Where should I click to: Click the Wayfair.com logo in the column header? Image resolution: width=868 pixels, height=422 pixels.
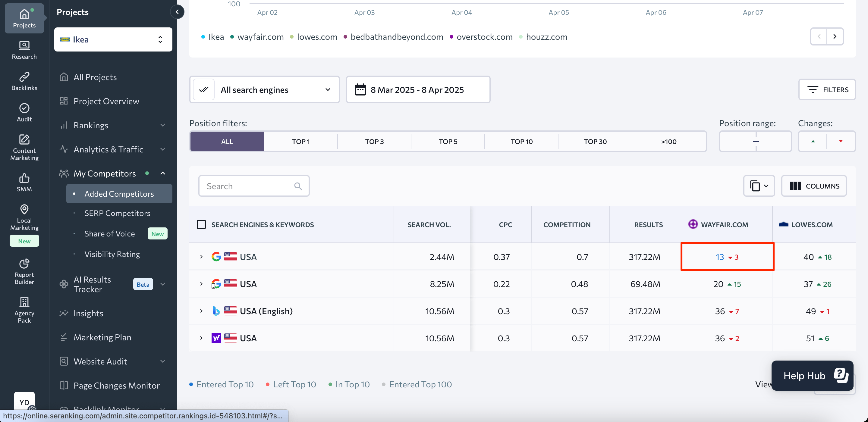click(693, 224)
